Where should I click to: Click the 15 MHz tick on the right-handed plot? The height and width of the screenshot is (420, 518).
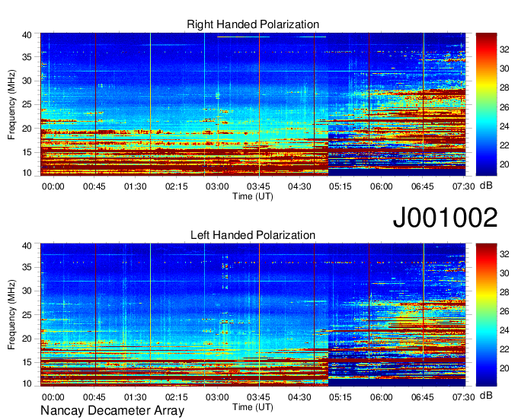pyautogui.click(x=27, y=152)
